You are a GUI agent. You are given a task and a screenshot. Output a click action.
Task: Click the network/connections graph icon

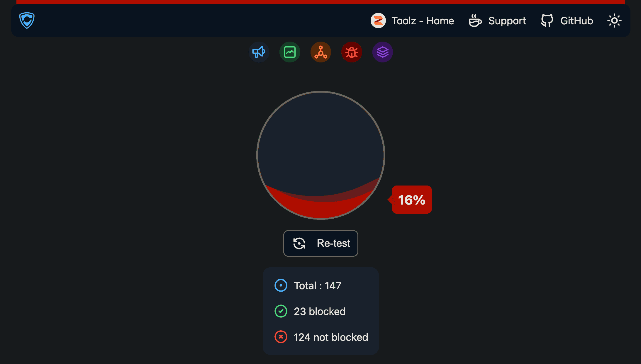coord(321,52)
